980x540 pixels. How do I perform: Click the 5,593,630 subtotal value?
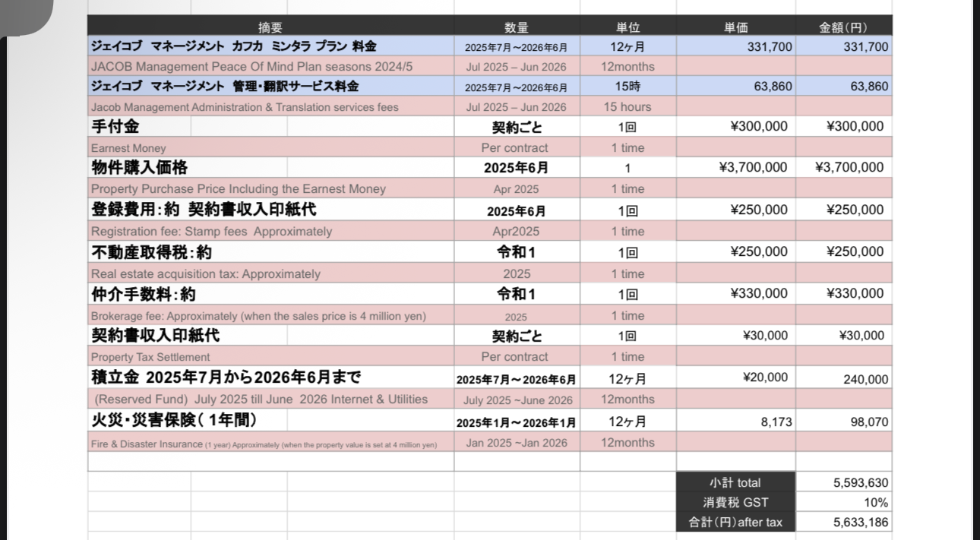(843, 482)
